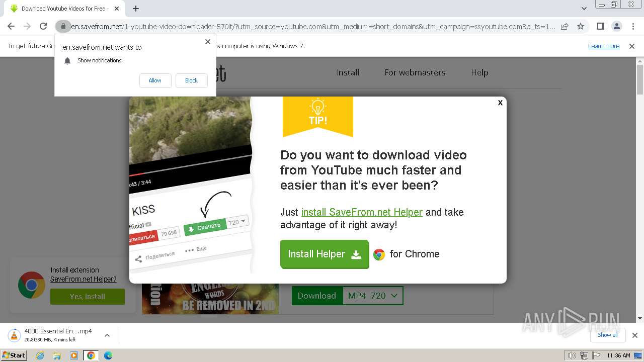
Task: Open the network tray icon
Action: coord(584,355)
